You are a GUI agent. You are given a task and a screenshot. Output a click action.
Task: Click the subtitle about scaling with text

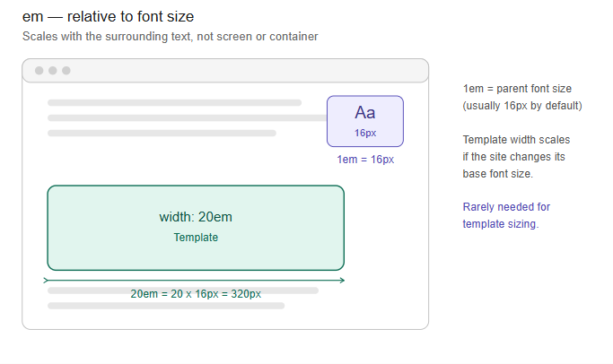click(170, 37)
